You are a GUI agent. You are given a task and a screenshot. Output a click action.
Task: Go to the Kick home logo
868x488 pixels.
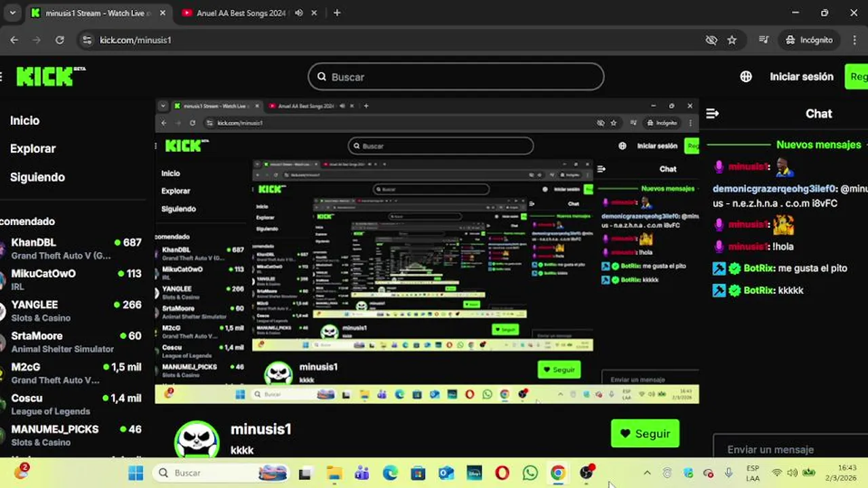click(x=51, y=76)
